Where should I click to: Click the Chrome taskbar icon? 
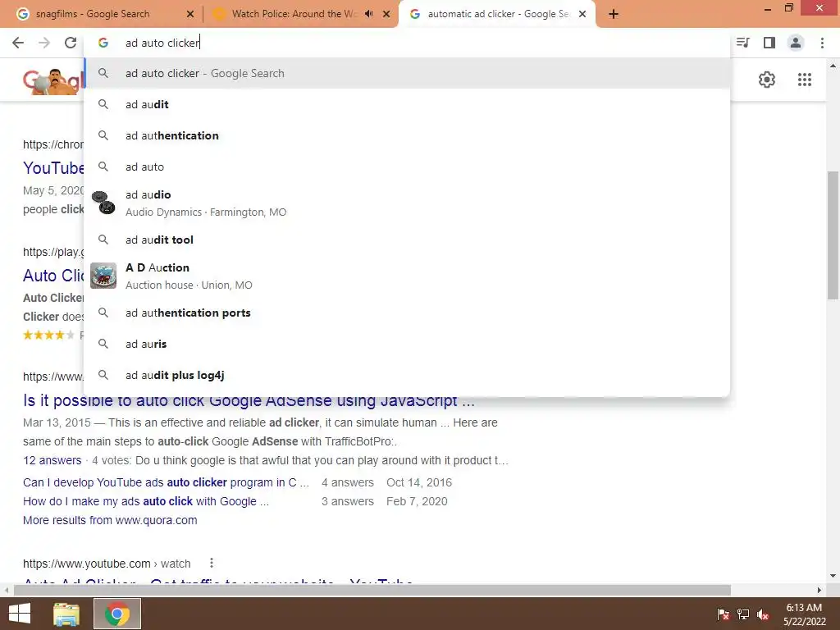tap(117, 614)
